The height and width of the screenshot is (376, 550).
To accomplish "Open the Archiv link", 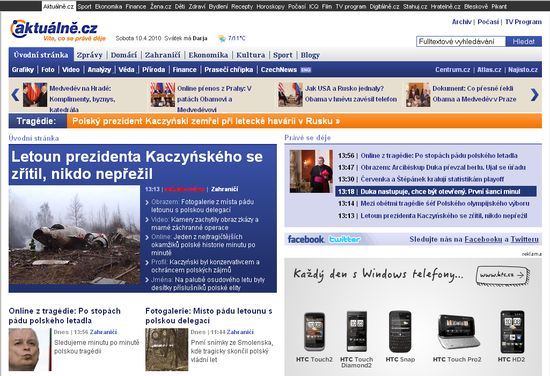I will pyautogui.click(x=462, y=22).
